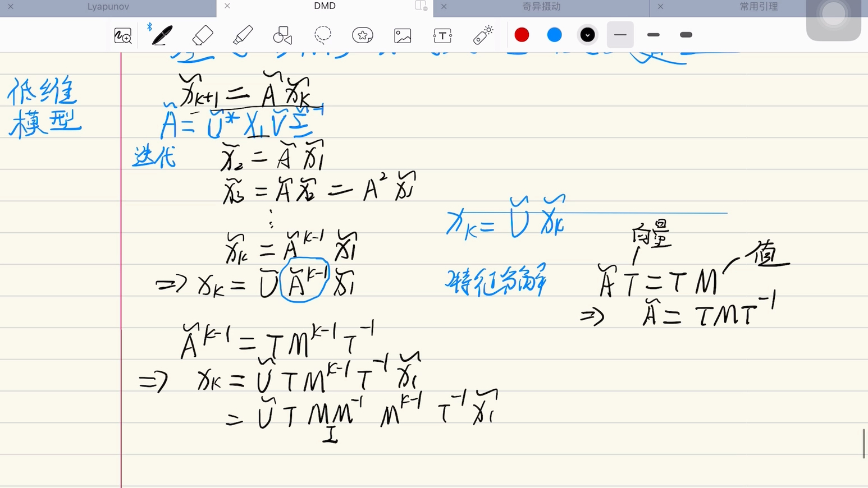The image size is (868, 488).
Task: Insert an image using the Photo tool
Action: click(x=403, y=35)
